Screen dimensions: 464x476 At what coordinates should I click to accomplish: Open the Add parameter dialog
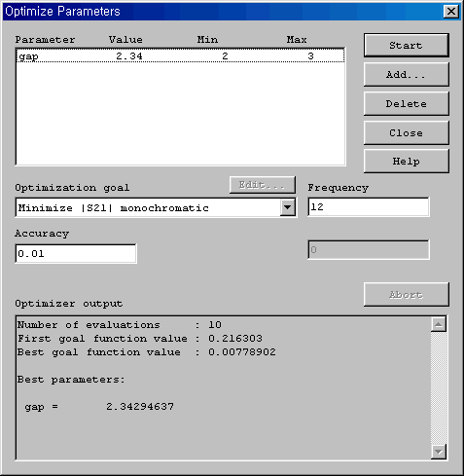[407, 75]
